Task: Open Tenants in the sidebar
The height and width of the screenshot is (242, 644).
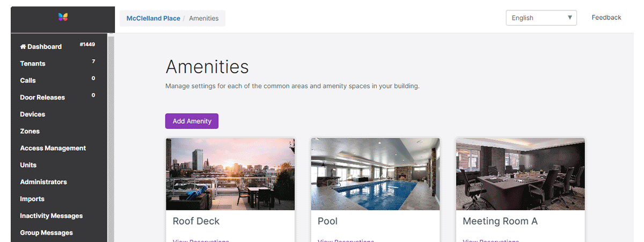Action: (33, 63)
